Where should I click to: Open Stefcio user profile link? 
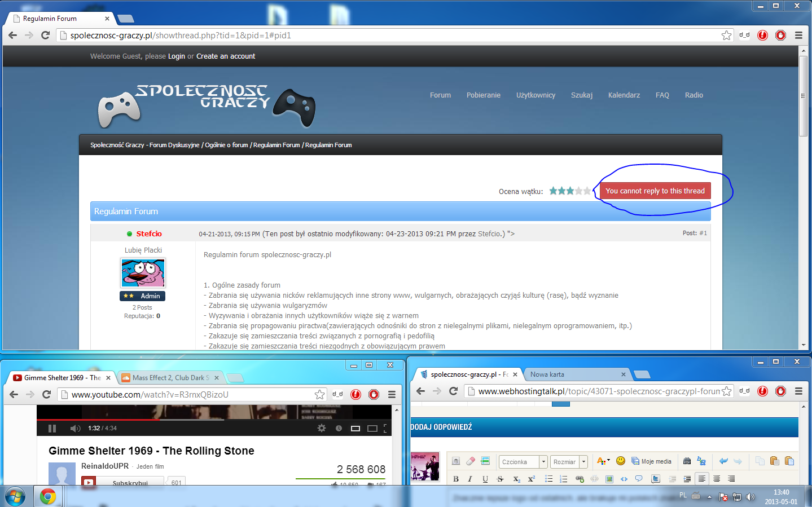coord(149,233)
